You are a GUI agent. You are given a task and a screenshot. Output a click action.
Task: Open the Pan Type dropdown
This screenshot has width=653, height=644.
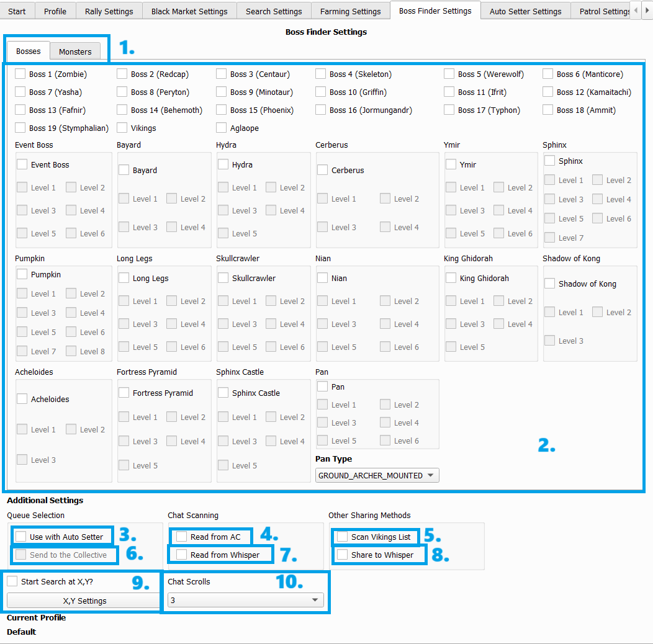click(x=377, y=475)
